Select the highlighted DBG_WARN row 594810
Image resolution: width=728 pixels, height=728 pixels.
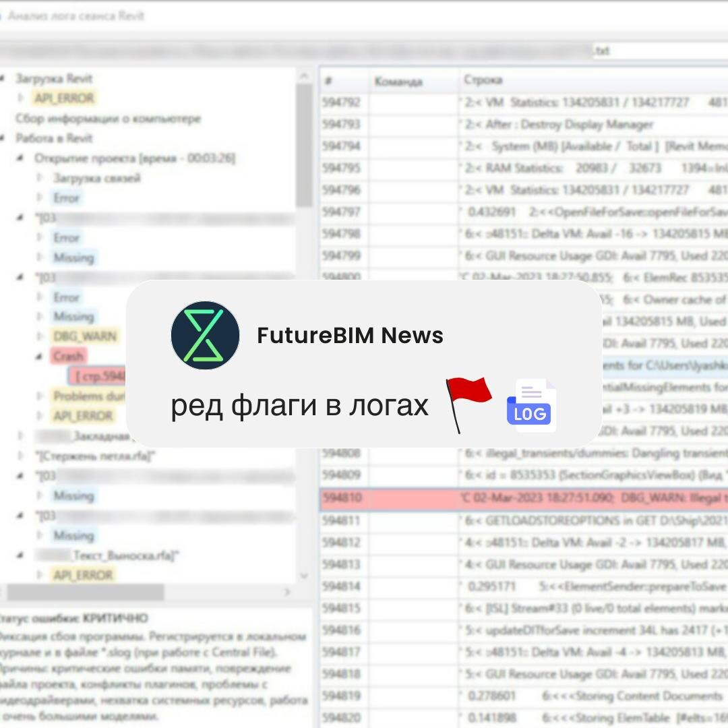tap(524, 498)
